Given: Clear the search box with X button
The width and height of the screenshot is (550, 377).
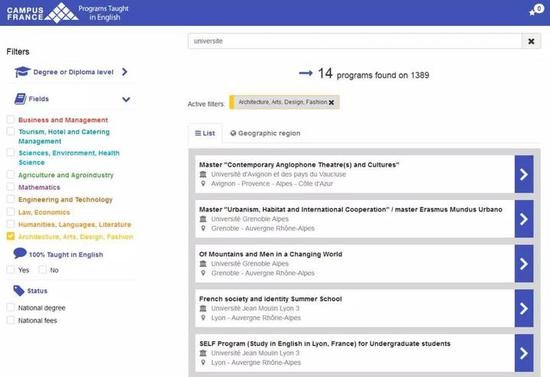Looking at the screenshot, I should (531, 41).
